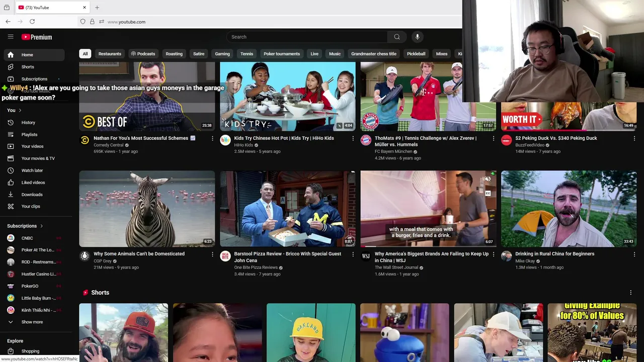Viewport: 644px width, 362px height.
Task: Open Playlists in sidebar
Action: click(x=34, y=135)
